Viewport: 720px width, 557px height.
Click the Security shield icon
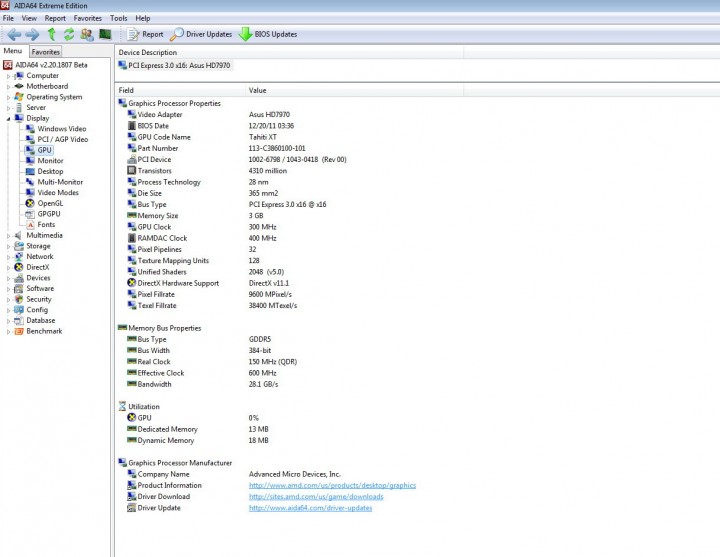click(19, 299)
